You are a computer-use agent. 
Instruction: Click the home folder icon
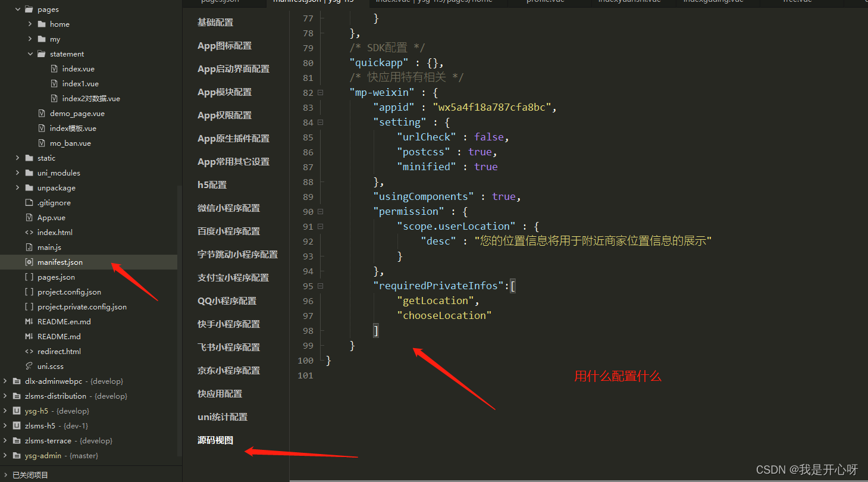[41, 24]
